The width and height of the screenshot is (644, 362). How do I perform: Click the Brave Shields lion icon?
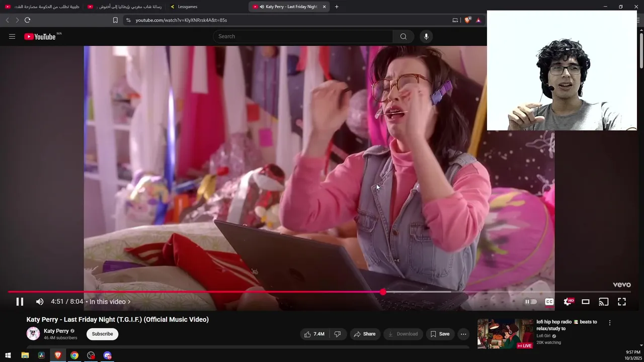pyautogui.click(x=467, y=20)
